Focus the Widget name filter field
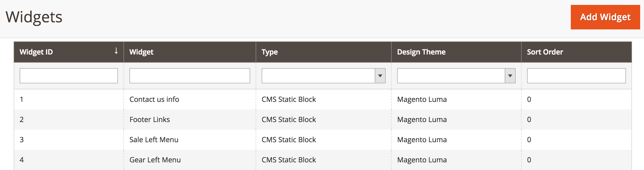The width and height of the screenshot is (644, 170). pos(190,76)
